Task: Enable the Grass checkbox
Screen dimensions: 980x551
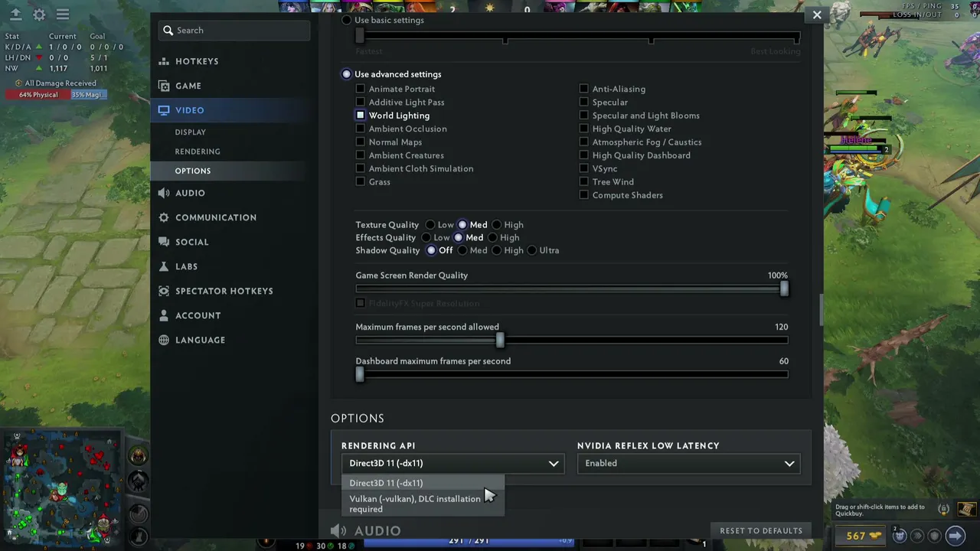Action: pos(360,181)
